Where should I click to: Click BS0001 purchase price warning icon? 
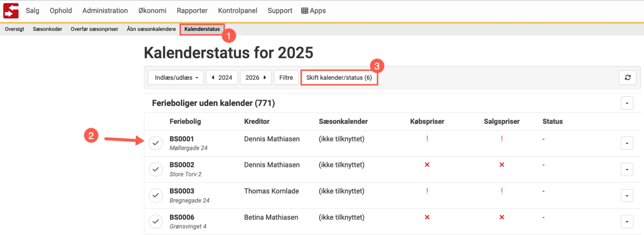(x=427, y=139)
